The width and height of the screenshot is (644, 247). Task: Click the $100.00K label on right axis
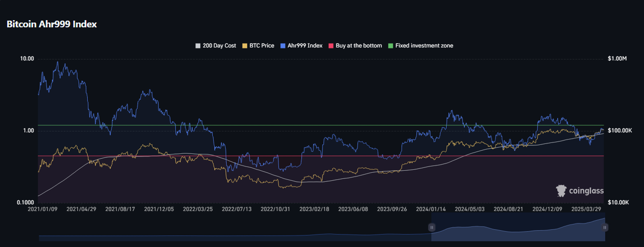[x=620, y=130]
